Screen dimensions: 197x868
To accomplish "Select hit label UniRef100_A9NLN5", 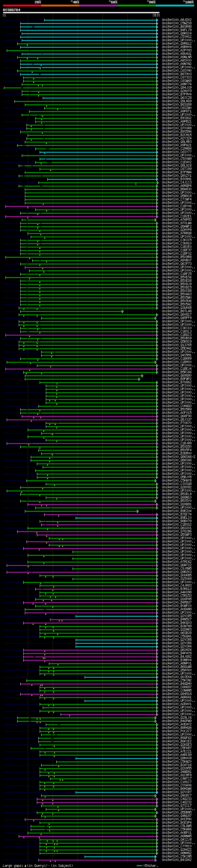I will (x=177, y=57).
